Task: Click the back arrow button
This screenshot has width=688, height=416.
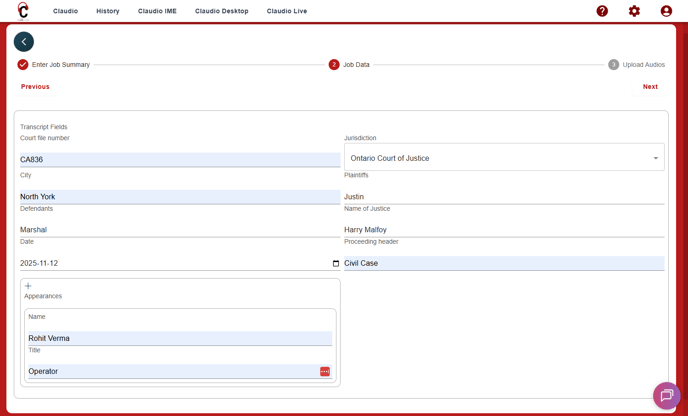Action: click(24, 42)
